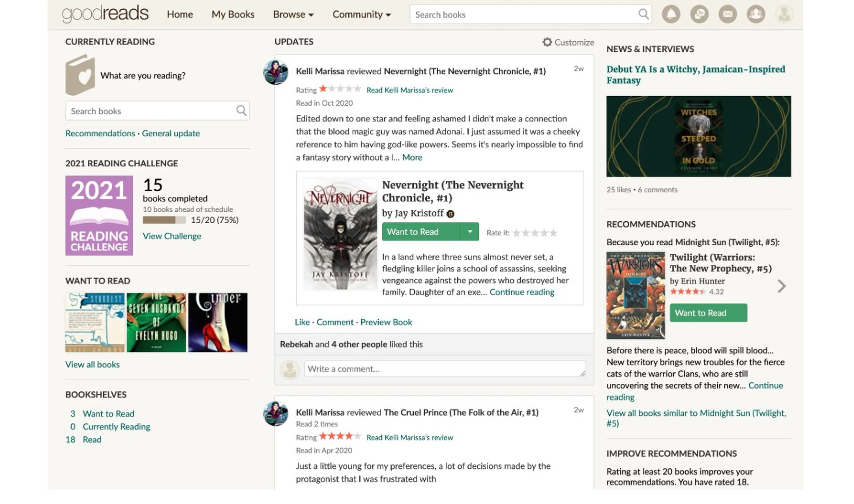This screenshot has width=854, height=504.
Task: Open the Cinder book cover
Action: pyautogui.click(x=218, y=322)
